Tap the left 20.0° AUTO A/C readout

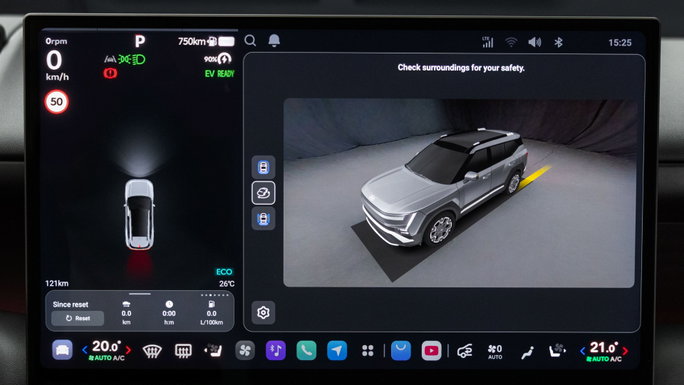click(106, 351)
